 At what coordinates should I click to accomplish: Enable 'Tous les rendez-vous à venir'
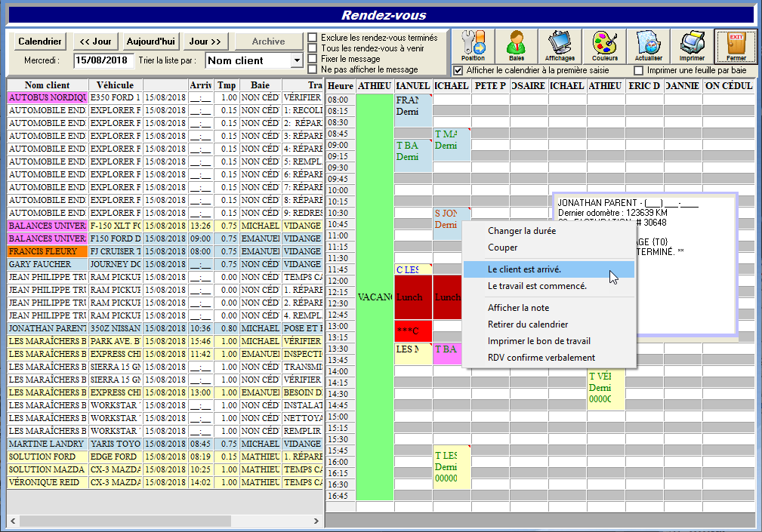tap(313, 48)
